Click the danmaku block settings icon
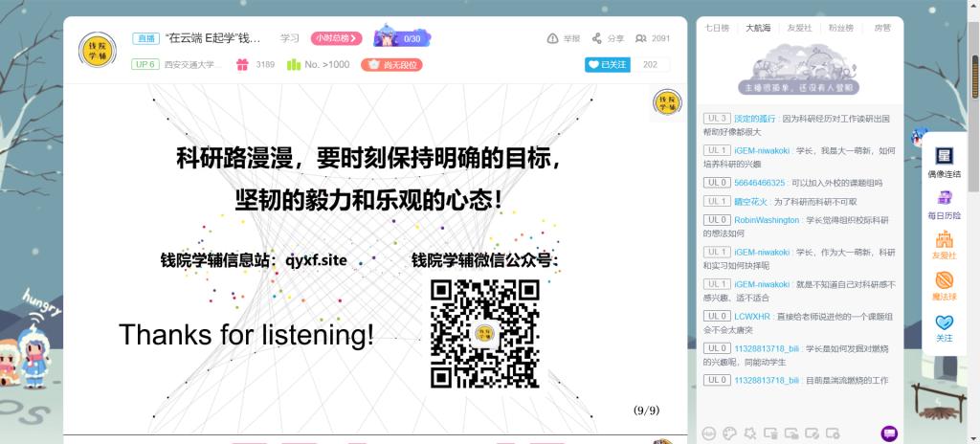Viewport: 980px width, 444px height. point(833,433)
